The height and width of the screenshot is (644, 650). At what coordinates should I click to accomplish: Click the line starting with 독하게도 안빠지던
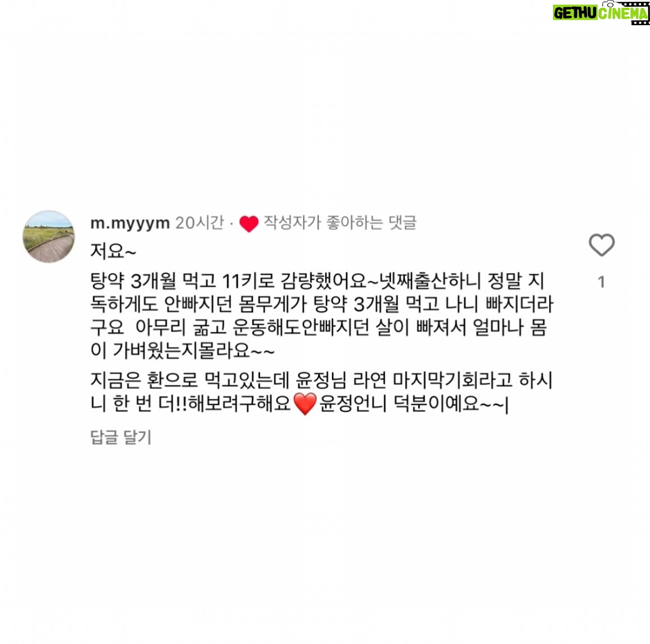(322, 304)
